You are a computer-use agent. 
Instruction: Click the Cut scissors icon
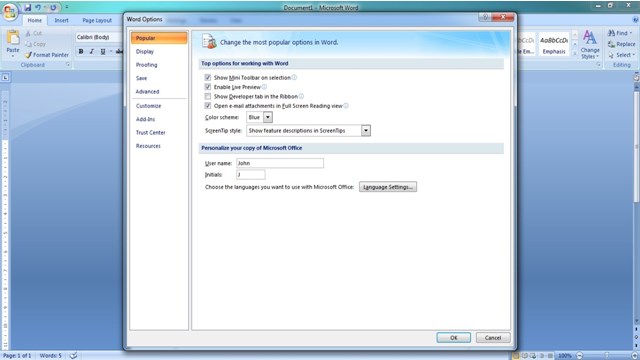[x=28, y=33]
